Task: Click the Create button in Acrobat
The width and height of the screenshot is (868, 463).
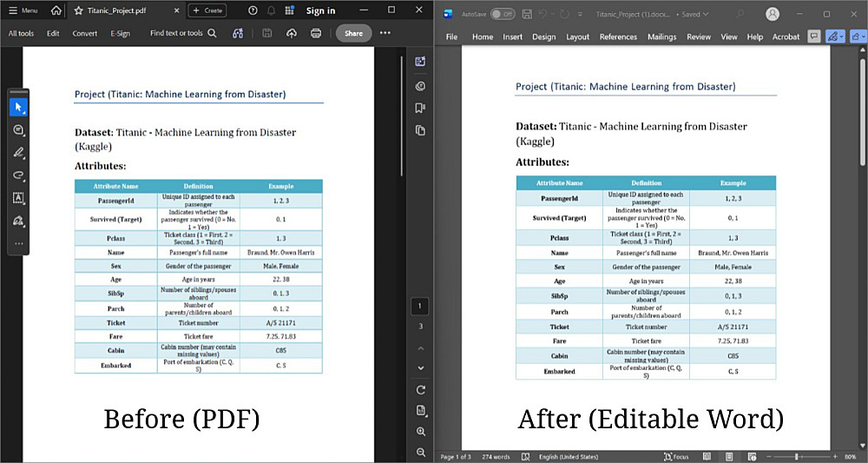Action: [x=207, y=10]
